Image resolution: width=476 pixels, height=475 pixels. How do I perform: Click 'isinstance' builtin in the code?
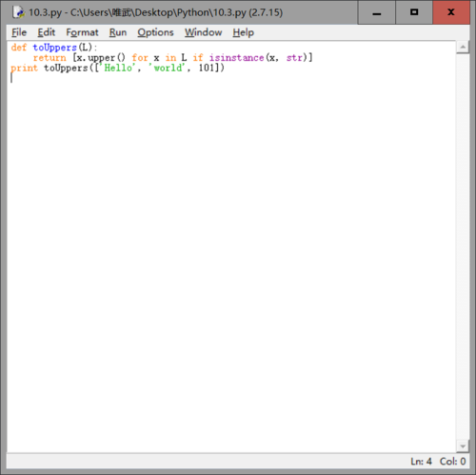point(236,58)
